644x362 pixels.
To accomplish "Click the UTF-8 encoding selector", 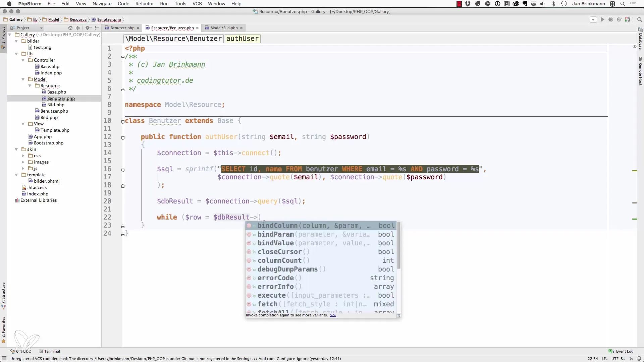I will (x=618, y=359).
